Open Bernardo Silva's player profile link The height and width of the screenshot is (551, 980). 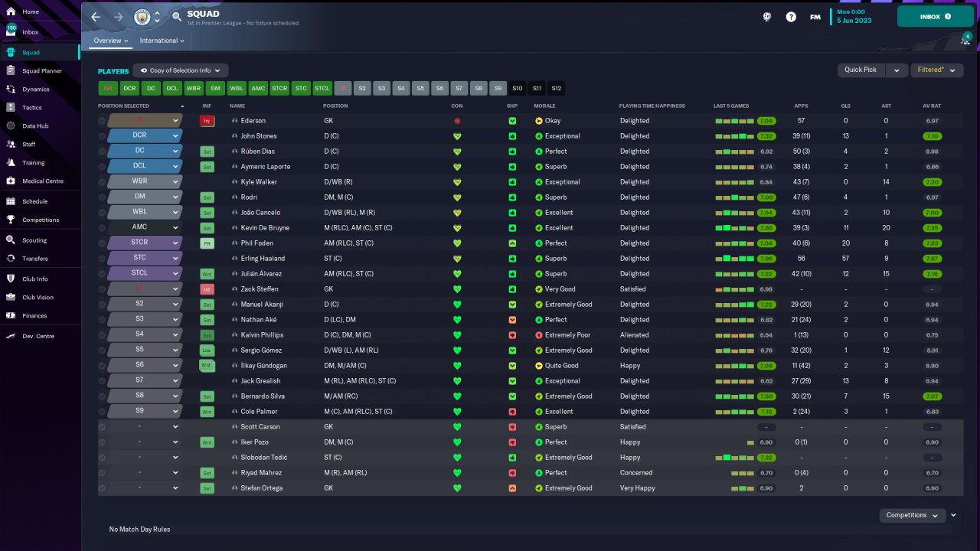pyautogui.click(x=263, y=396)
